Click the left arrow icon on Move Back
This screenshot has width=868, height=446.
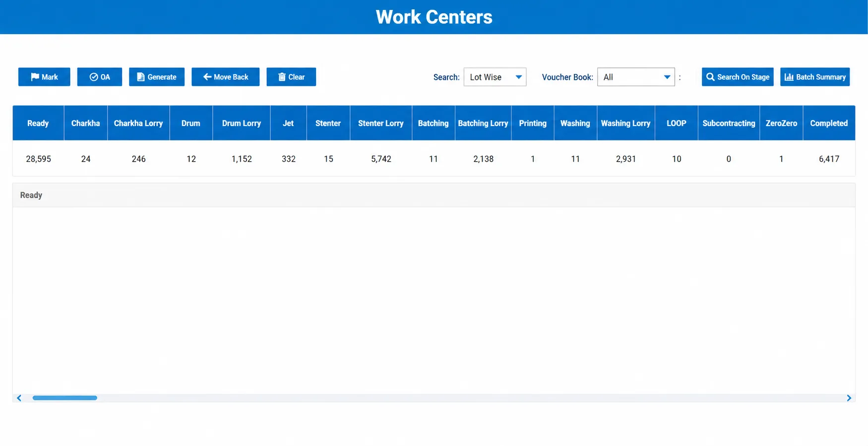click(207, 77)
